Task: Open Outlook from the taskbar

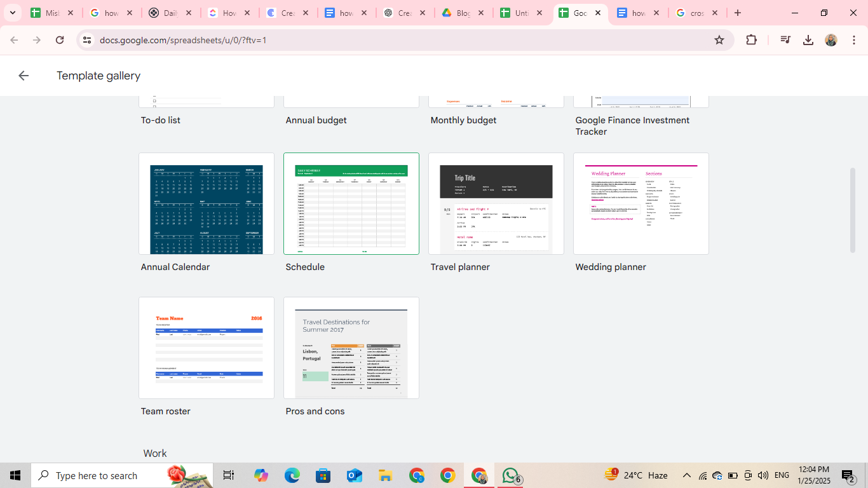Action: pos(355,475)
